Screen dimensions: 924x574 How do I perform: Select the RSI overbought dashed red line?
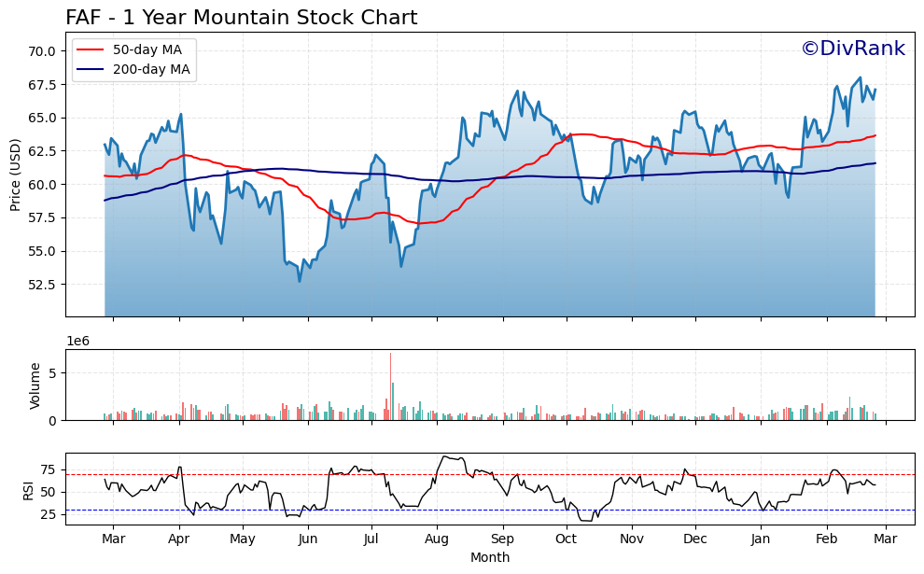click(467, 474)
